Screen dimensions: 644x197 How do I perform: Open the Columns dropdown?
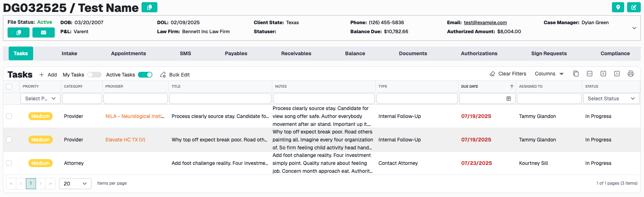pos(549,74)
